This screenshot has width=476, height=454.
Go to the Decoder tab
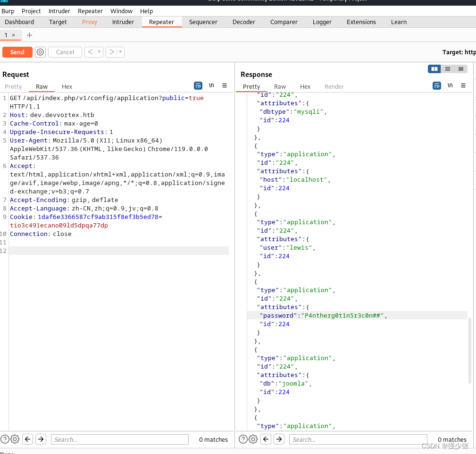click(x=244, y=22)
